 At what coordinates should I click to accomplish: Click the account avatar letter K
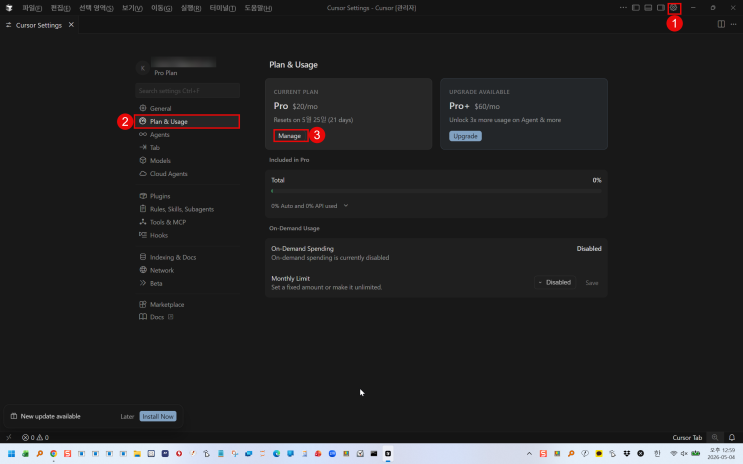tap(143, 68)
